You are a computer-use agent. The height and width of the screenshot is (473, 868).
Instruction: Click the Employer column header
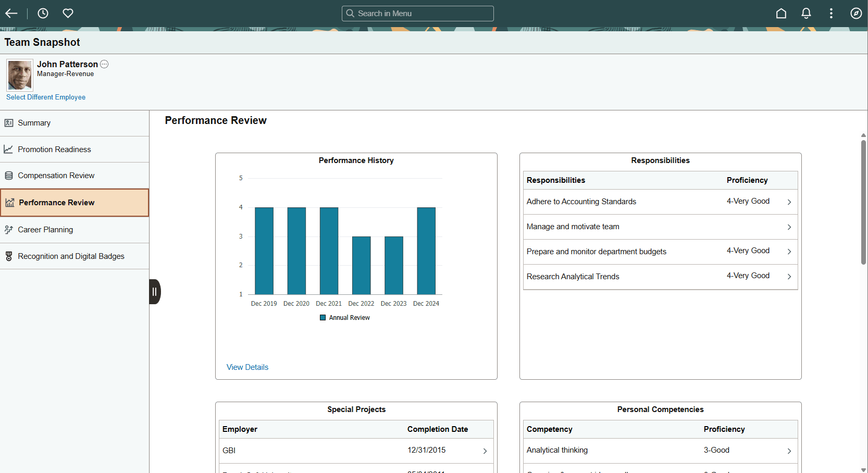tap(240, 429)
